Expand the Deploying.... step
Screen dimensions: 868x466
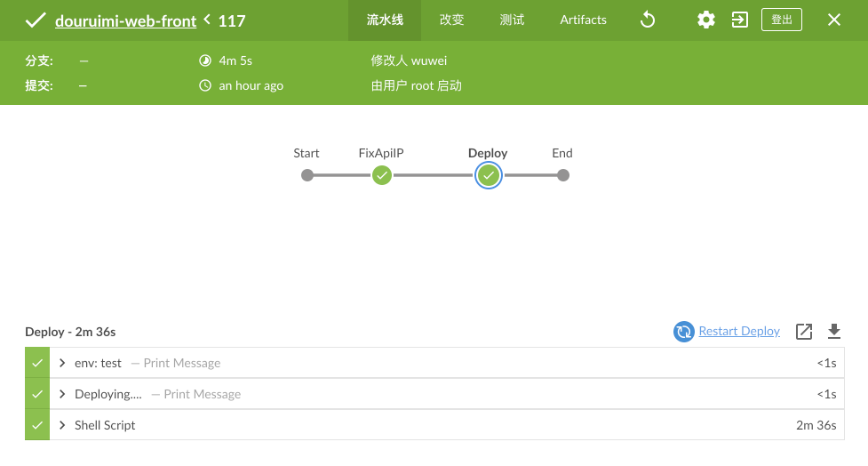[62, 394]
